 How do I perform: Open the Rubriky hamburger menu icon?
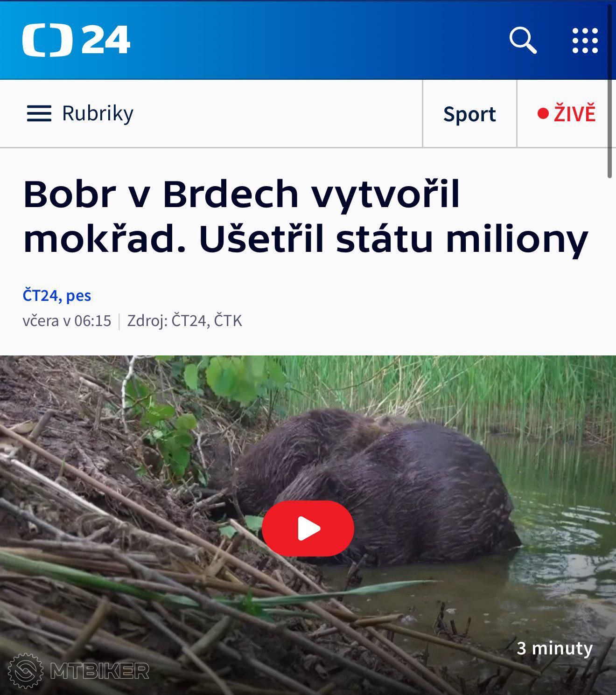click(x=39, y=113)
